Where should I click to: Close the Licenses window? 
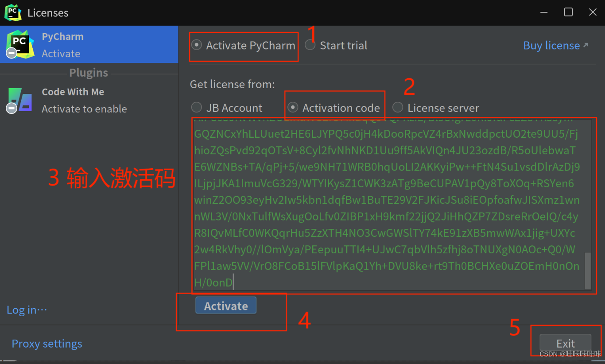(593, 12)
